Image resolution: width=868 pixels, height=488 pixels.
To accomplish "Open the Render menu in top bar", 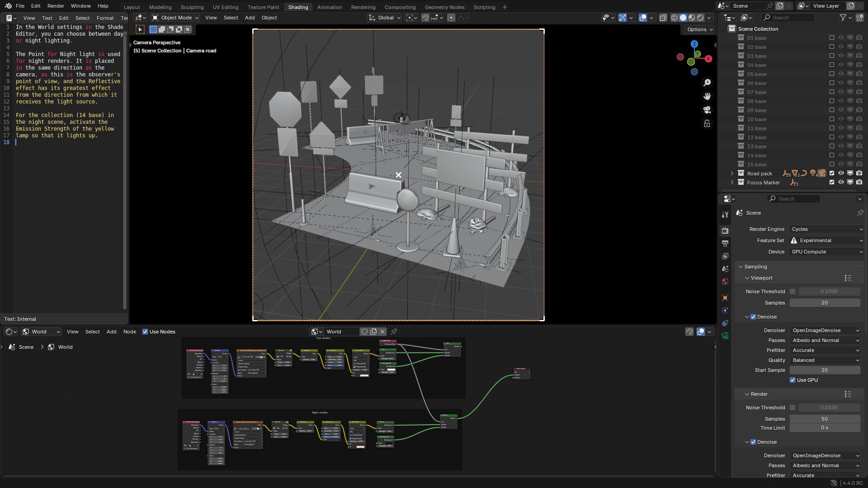I will tap(56, 6).
